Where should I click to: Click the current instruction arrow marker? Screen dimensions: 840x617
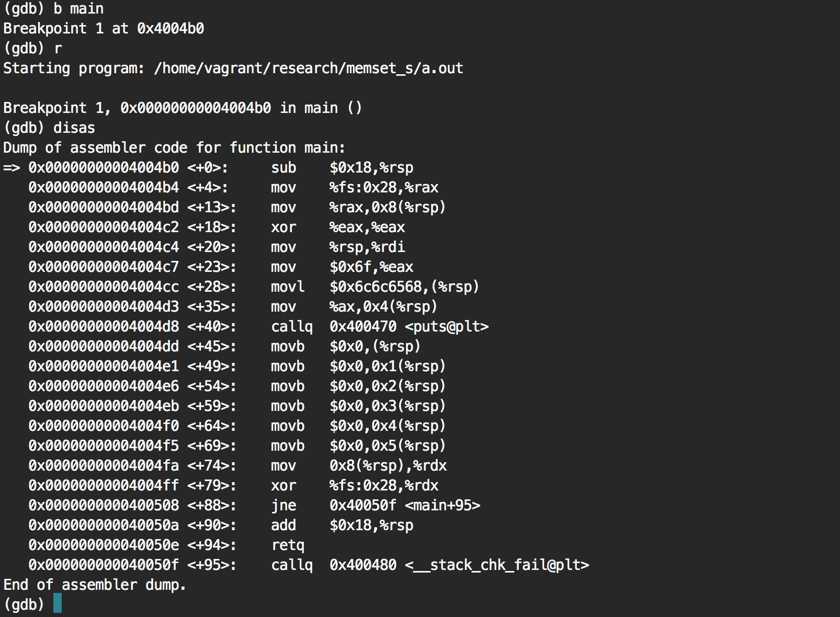tap(11, 168)
